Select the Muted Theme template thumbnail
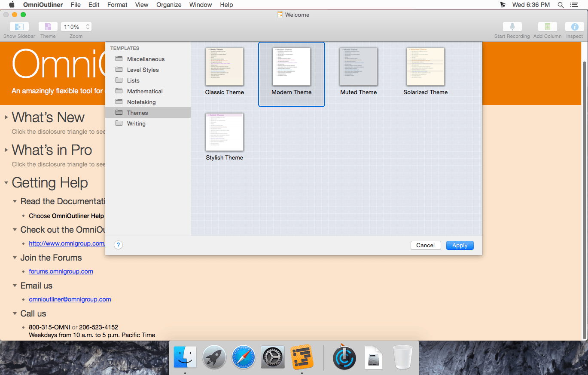 [358, 67]
